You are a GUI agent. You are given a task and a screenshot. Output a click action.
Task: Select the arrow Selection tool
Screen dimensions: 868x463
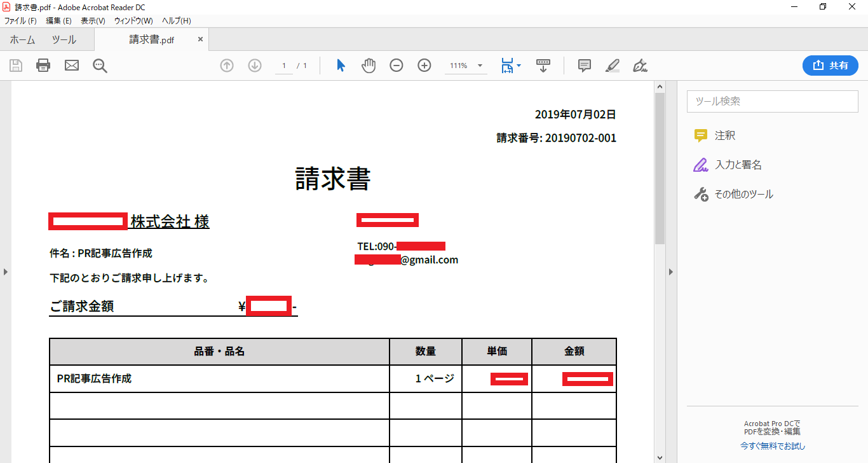341,66
